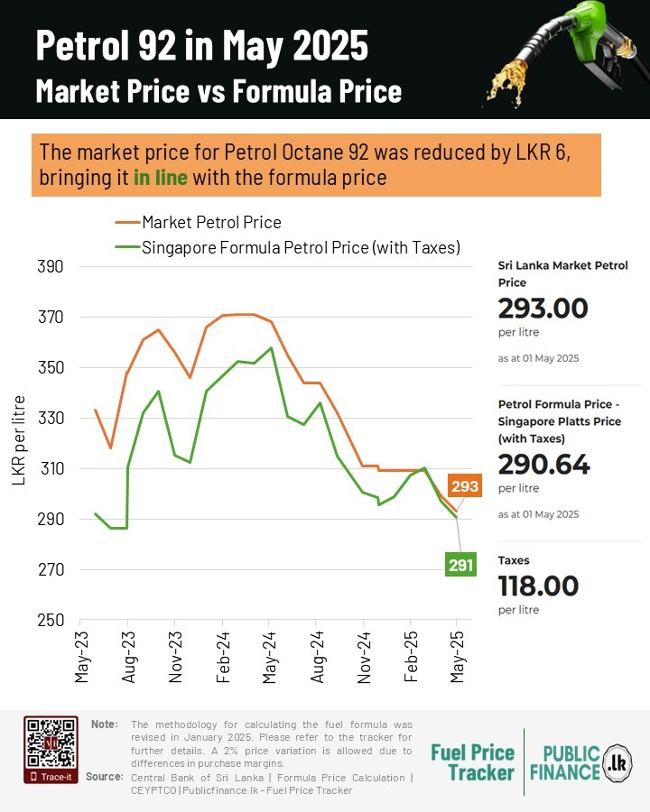Click the round .lk emblem
The image size is (650, 812).
[617, 761]
